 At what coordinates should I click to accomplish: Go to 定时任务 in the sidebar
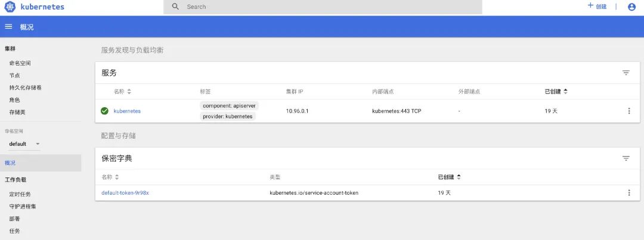tap(20, 194)
